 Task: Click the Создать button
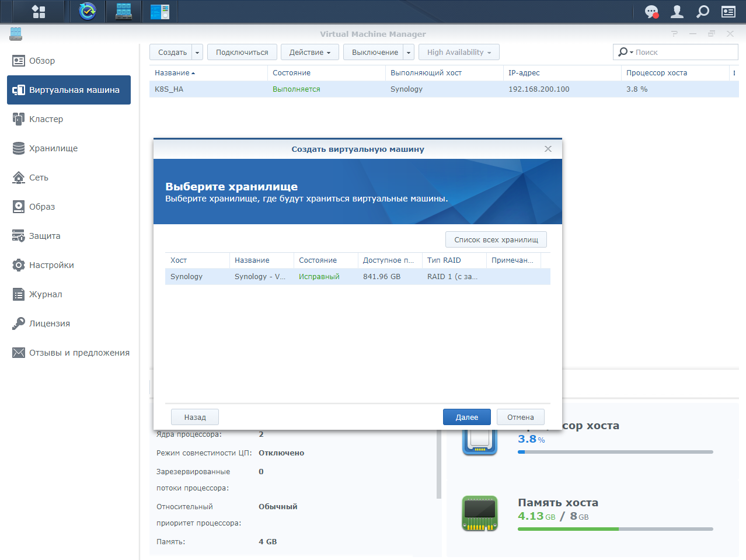pos(171,52)
